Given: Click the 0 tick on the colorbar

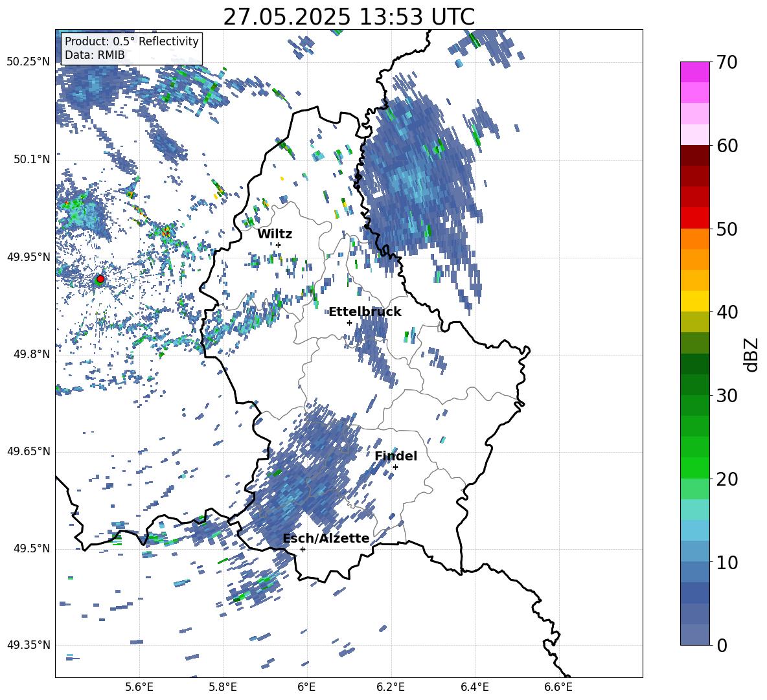Looking at the screenshot, I should (x=722, y=646).
